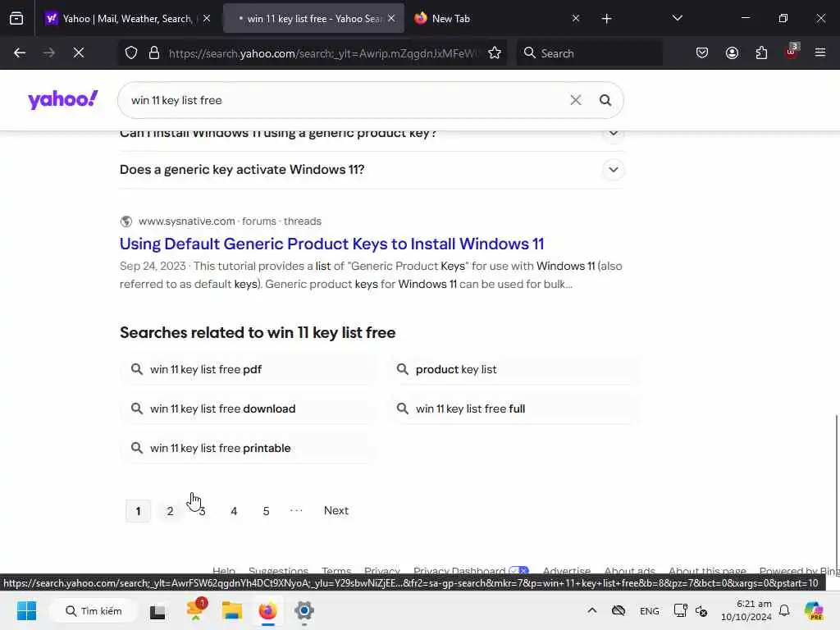Click www.sysnative.com forums threads breadcrumb

click(230, 221)
